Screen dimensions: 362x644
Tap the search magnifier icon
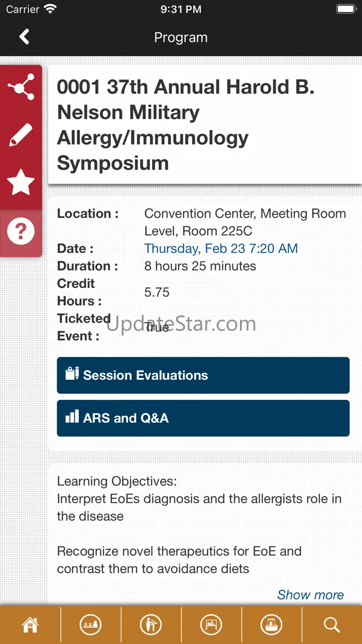click(x=332, y=625)
